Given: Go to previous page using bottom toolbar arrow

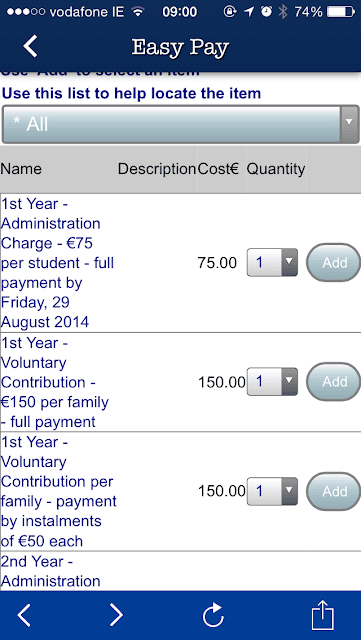Looking at the screenshot, I should 24,615.
